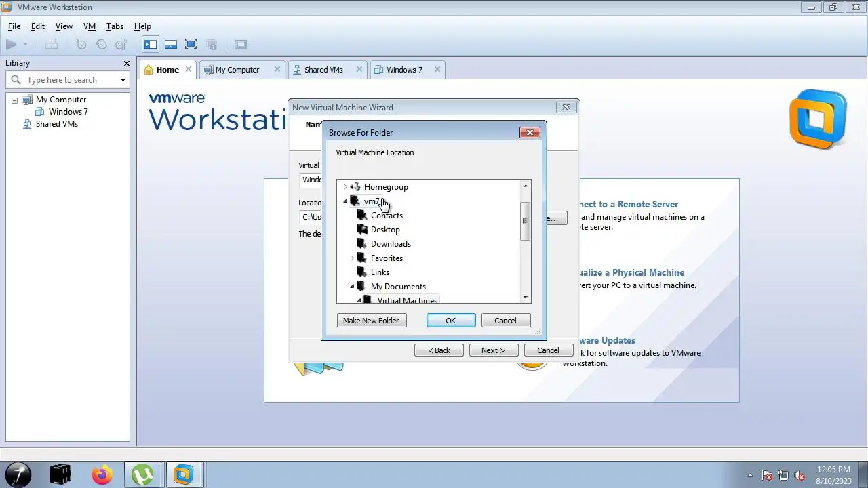Screen dimensions: 868x488
Task: Open the Edit menu
Action: tap(38, 26)
